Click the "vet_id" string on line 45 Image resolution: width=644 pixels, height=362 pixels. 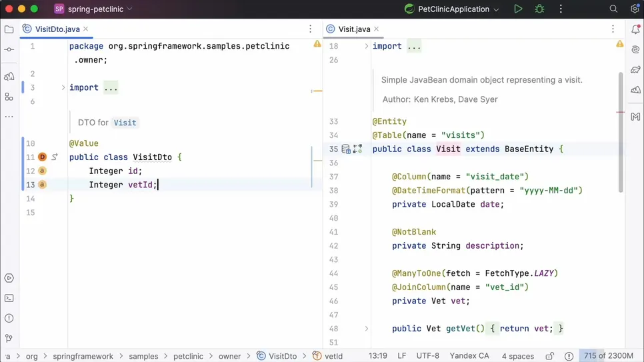point(504,287)
